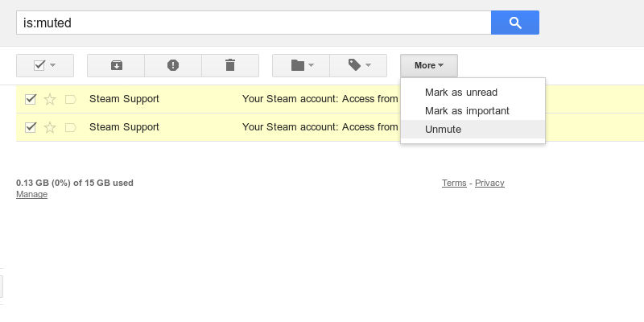This screenshot has width=644, height=322.
Task: Click Unmute in the More menu
Action: click(443, 130)
